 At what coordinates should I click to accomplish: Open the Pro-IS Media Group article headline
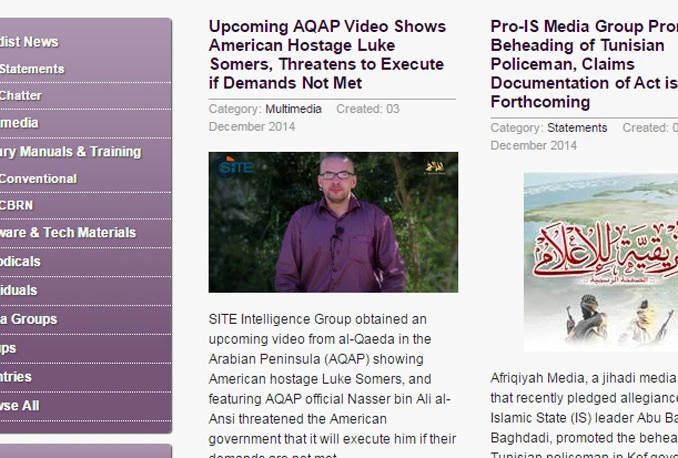click(x=584, y=64)
